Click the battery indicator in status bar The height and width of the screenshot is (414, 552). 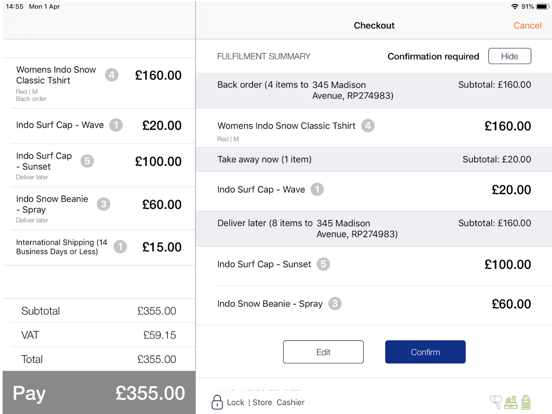pyautogui.click(x=542, y=6)
